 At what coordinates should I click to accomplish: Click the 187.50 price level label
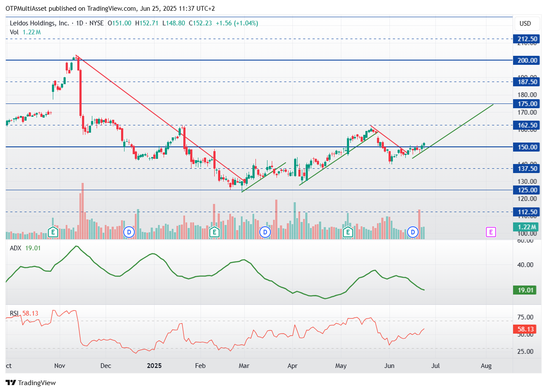tap(526, 82)
